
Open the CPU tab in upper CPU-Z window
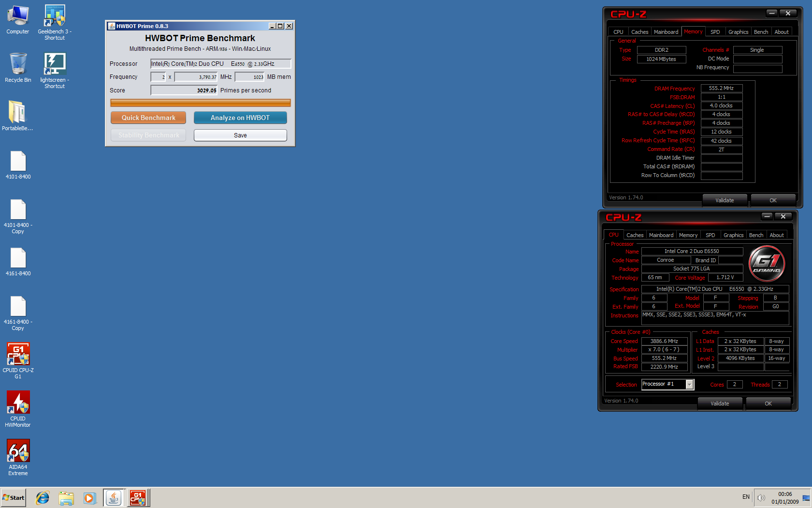click(x=618, y=32)
